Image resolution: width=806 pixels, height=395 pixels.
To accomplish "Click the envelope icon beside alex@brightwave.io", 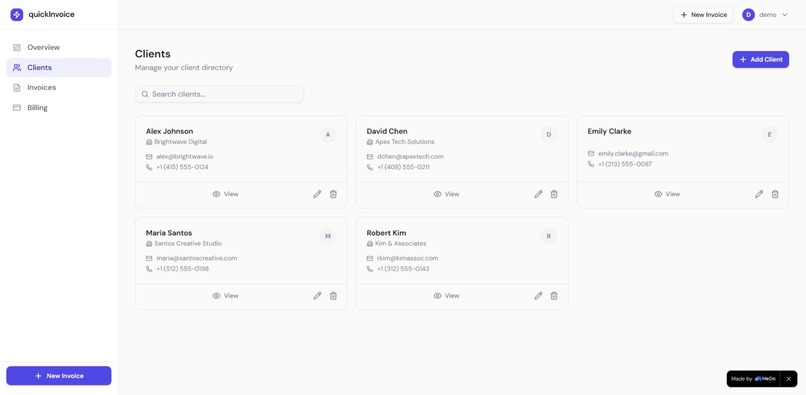I will point(149,156).
